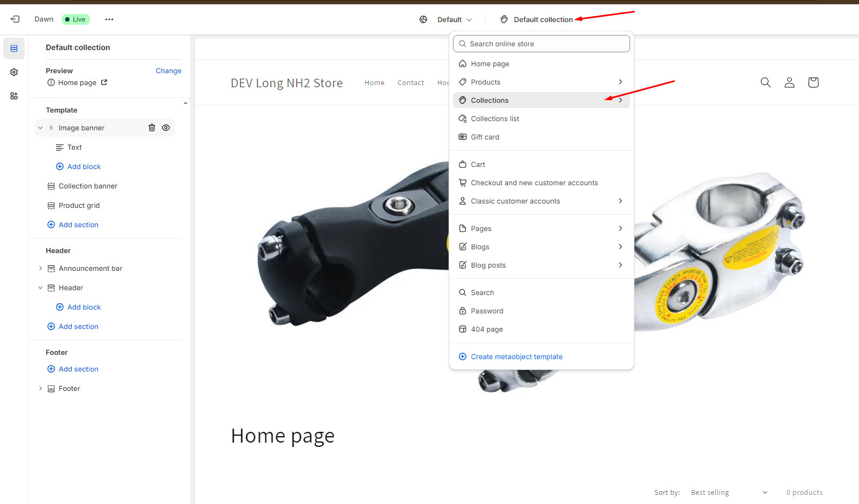Expand the Footer section chevron
The height and width of the screenshot is (504, 859).
(x=40, y=388)
